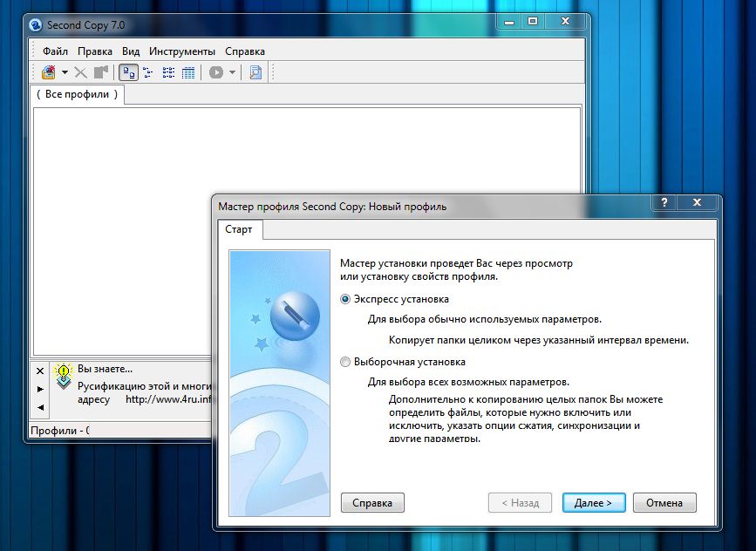This screenshot has width=756, height=551.
Task: Switch to details table view
Action: pyautogui.click(x=187, y=73)
